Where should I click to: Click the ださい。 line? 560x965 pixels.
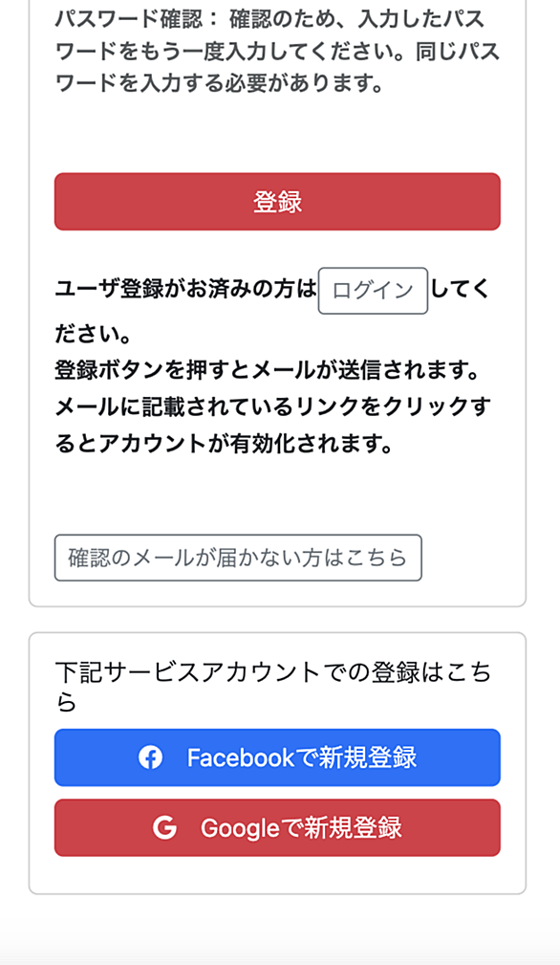pyautogui.click(x=94, y=334)
